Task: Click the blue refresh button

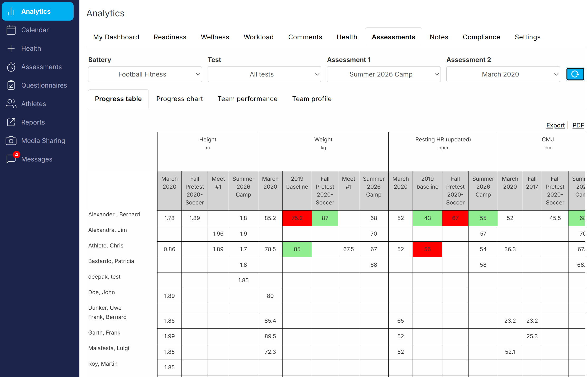Action: pos(575,74)
